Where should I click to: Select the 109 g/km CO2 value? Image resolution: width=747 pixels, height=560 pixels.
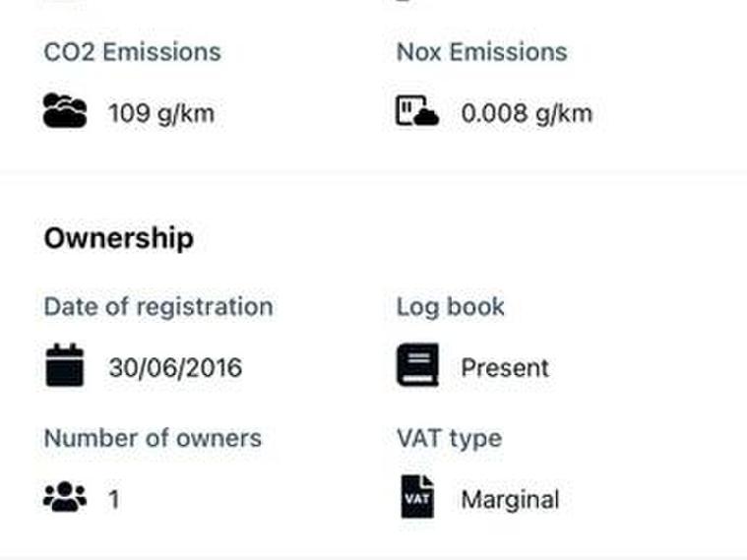tap(160, 114)
